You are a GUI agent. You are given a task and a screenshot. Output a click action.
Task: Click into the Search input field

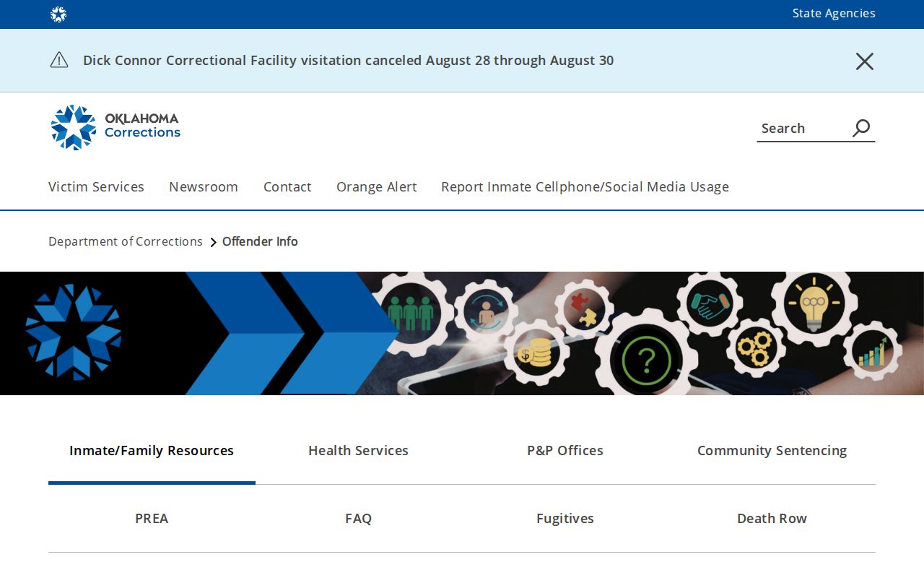(x=803, y=128)
